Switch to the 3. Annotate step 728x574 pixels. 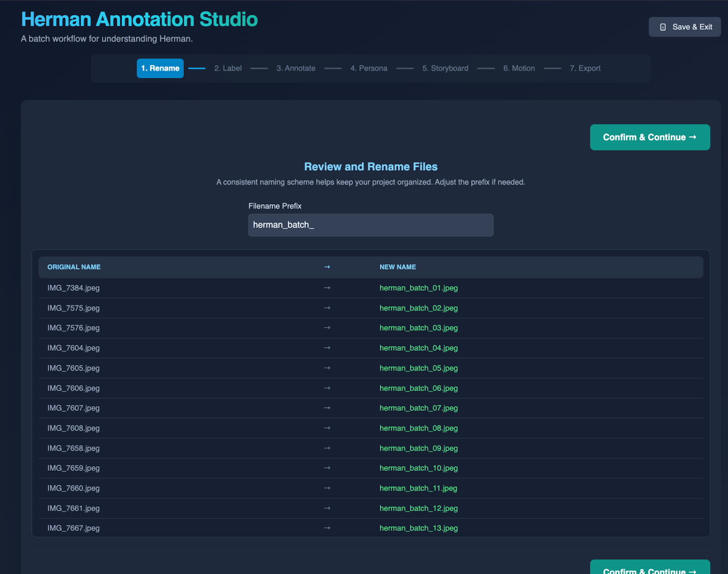pyautogui.click(x=296, y=68)
